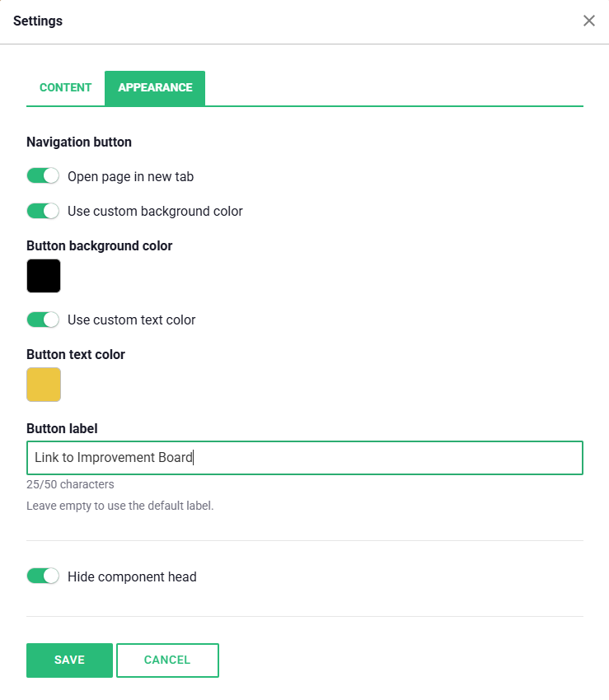Viewport: 609px width, 700px height.
Task: Click the 'Use custom background color' label text
Action: point(155,211)
